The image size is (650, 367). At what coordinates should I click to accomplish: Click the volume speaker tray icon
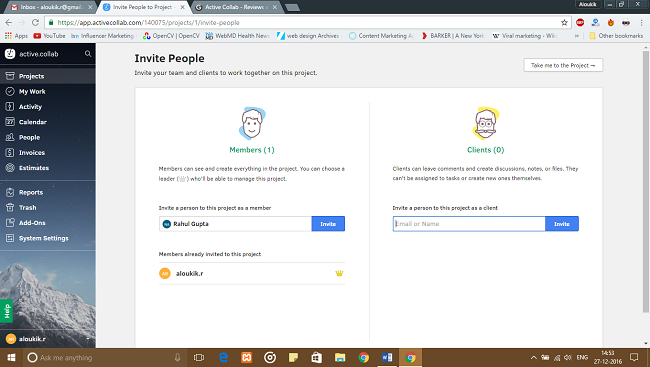[568, 357]
